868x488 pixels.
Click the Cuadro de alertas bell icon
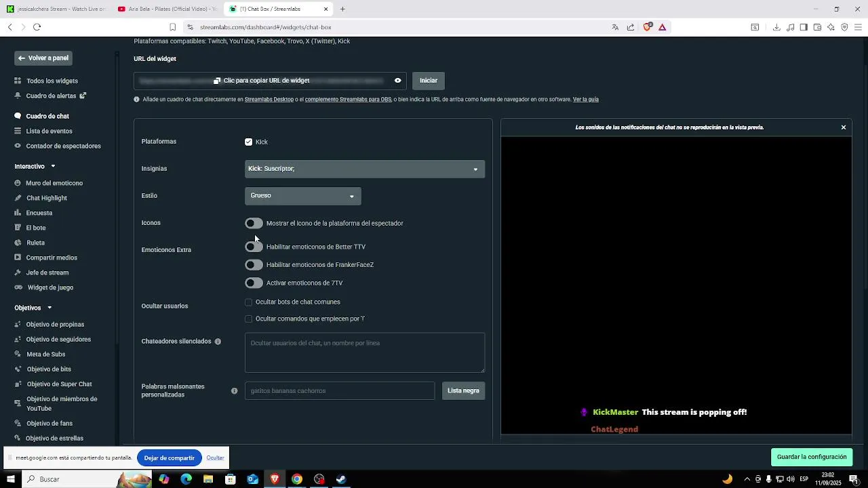18,96
